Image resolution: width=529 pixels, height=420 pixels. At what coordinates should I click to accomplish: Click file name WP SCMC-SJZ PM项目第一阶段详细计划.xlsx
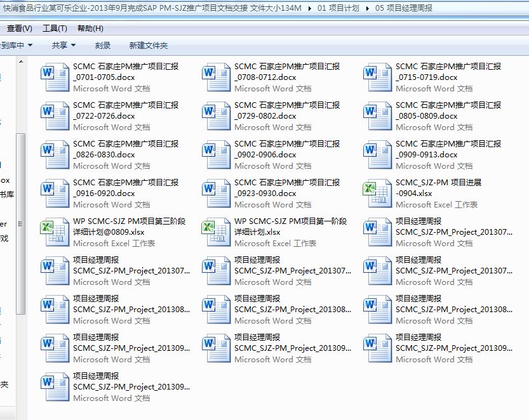coord(290,226)
